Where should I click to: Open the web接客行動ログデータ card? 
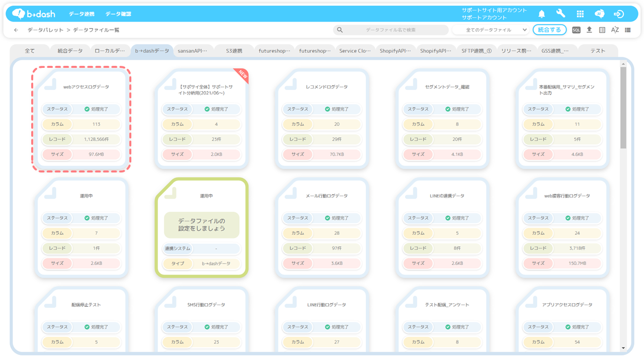click(x=563, y=227)
